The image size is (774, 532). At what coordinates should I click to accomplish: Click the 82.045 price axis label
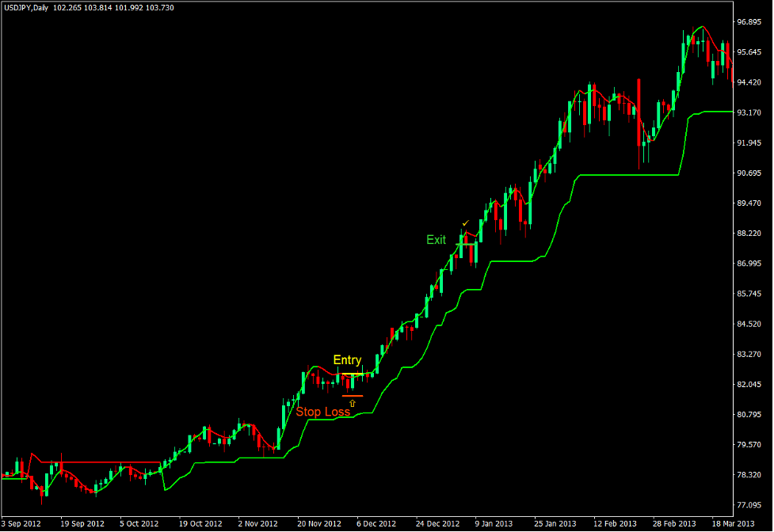749,384
